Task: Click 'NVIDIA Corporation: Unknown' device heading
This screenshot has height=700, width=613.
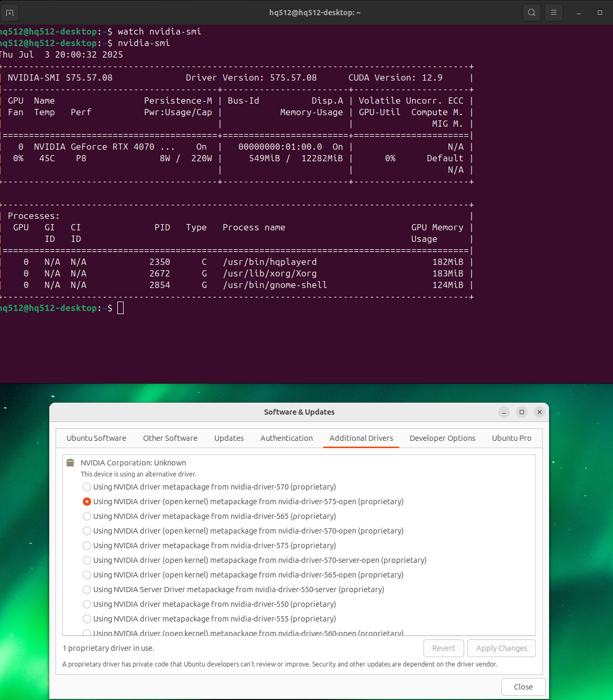Action: [133, 463]
